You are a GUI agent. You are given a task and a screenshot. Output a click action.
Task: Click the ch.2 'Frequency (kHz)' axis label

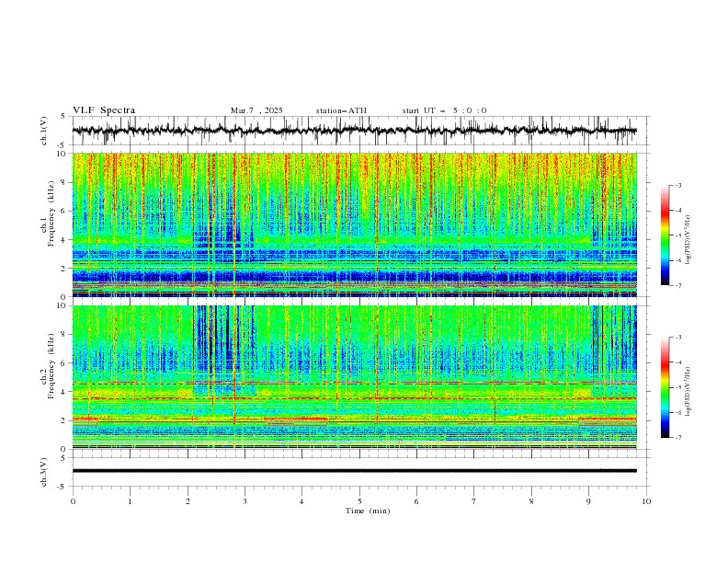[x=51, y=365]
